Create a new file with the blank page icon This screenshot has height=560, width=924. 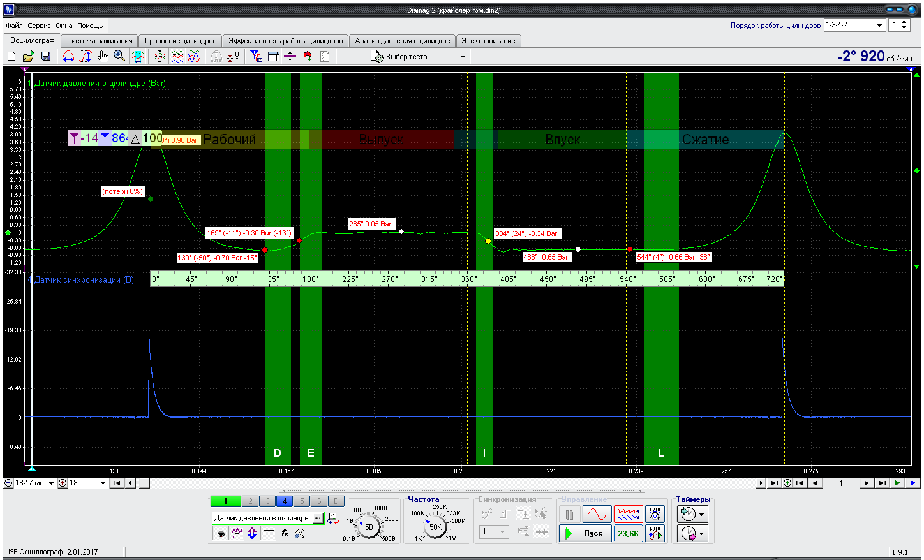click(11, 57)
